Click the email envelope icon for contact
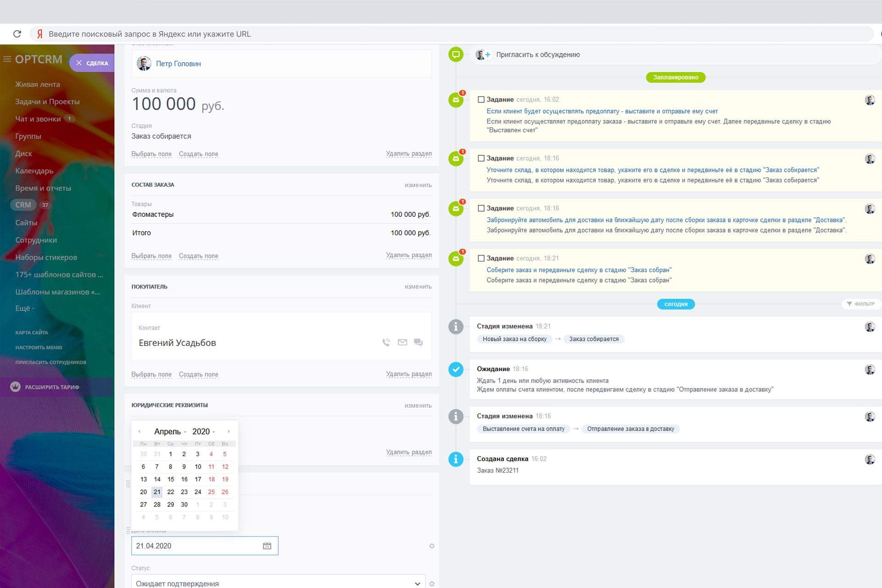The height and width of the screenshot is (588, 882). coord(402,342)
